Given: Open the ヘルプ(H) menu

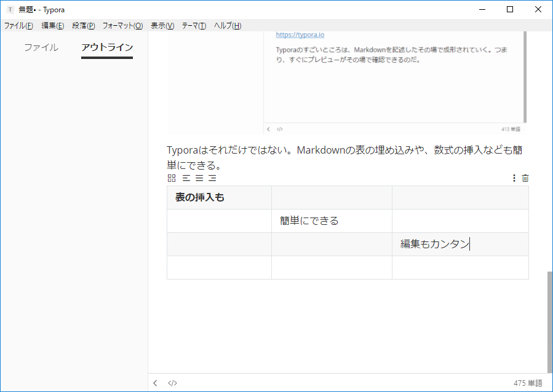Looking at the screenshot, I should (x=228, y=26).
